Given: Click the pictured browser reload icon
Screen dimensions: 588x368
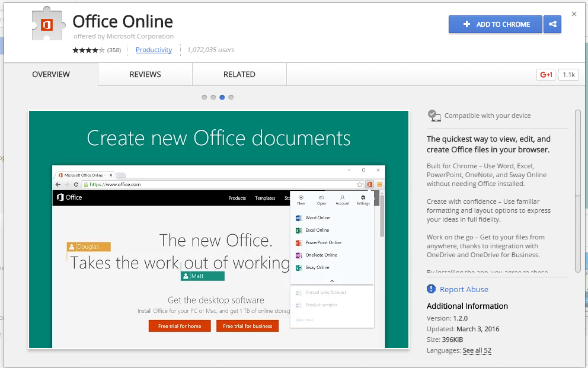Looking at the screenshot, I should pyautogui.click(x=76, y=184).
